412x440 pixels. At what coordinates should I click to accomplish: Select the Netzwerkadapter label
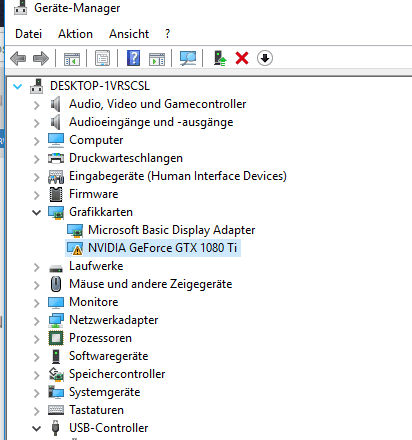click(114, 320)
